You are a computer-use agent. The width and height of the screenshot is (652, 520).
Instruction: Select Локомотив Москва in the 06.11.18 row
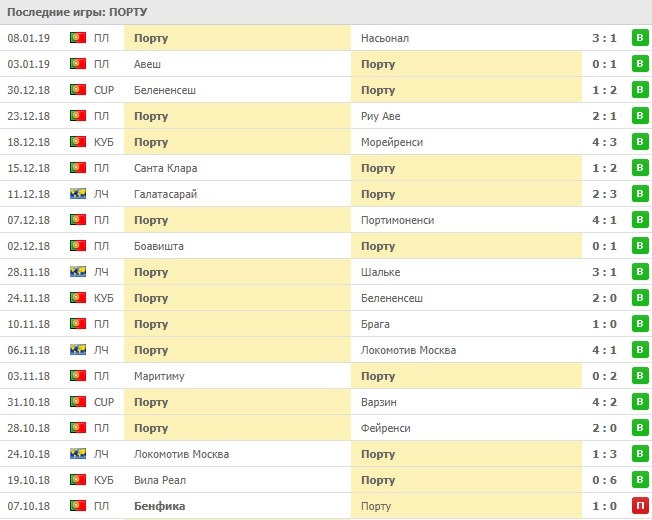[x=408, y=350]
